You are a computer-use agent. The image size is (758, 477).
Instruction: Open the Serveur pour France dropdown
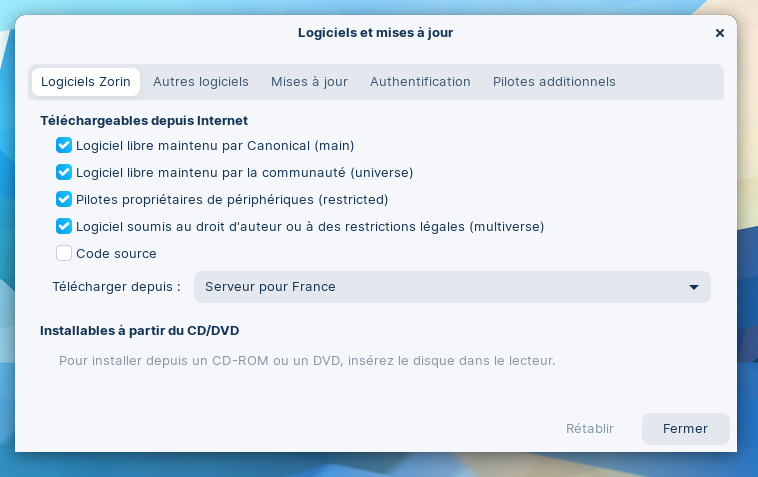coord(451,287)
